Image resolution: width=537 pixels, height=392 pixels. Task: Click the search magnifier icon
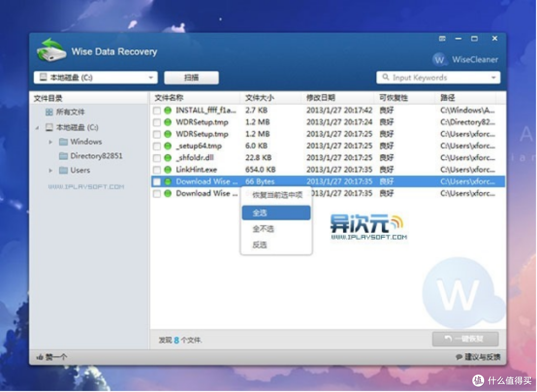tap(385, 77)
